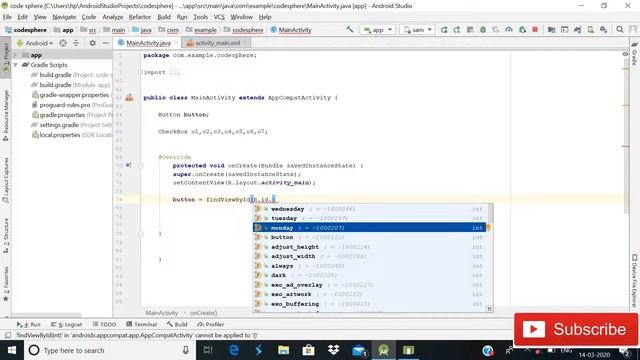Open the VCS menu
This screenshot has height=360, width=640.
point(219,17)
